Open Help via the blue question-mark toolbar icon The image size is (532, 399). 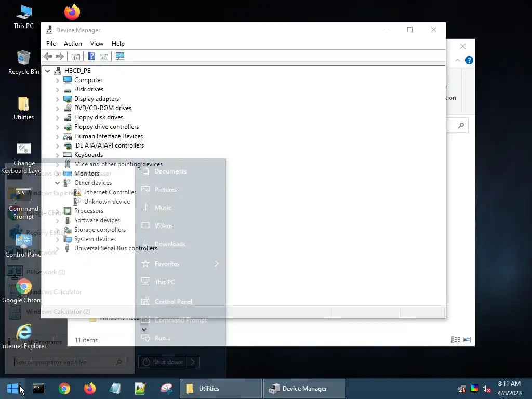[x=91, y=56]
